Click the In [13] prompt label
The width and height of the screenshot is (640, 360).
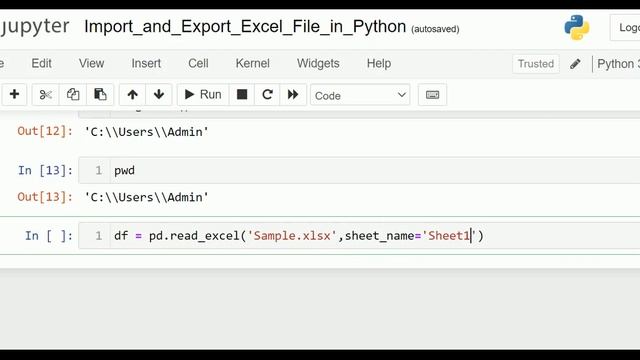(45, 170)
